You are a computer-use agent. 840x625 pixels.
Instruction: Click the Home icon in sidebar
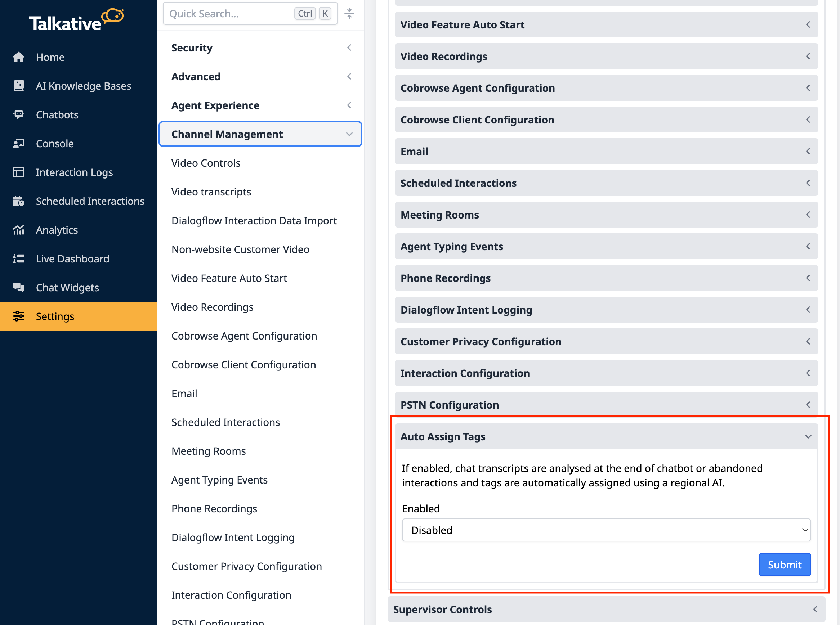click(18, 57)
